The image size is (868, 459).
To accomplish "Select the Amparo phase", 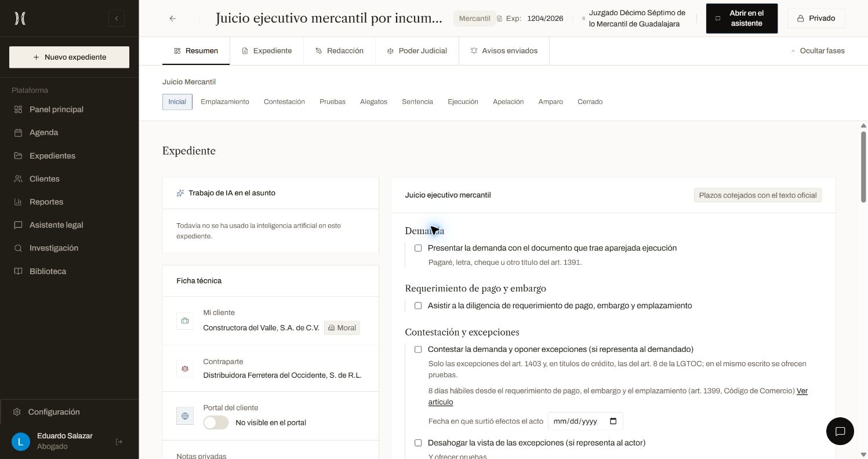I will coord(551,102).
